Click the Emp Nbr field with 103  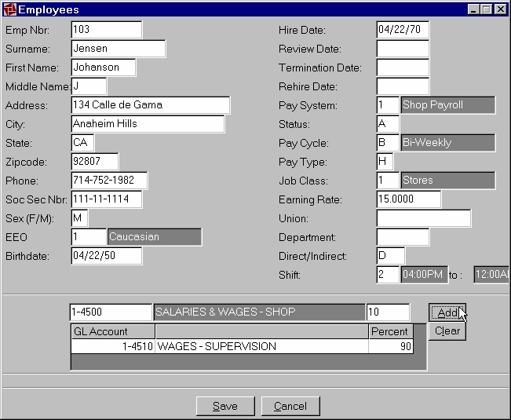(106, 30)
